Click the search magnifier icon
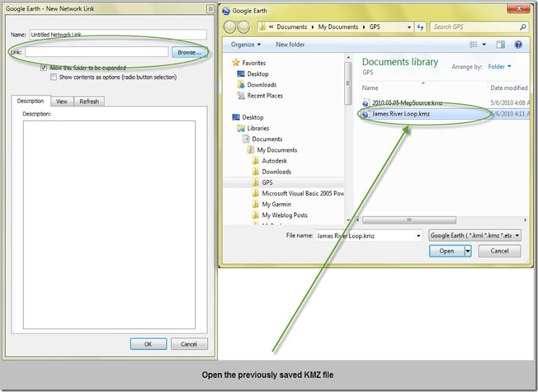The height and width of the screenshot is (392, 538). [523, 27]
